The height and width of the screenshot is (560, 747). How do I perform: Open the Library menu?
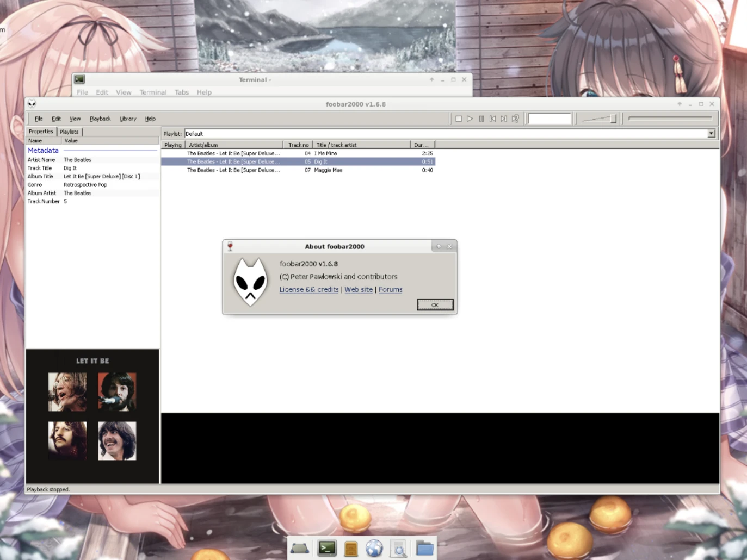[128, 119]
